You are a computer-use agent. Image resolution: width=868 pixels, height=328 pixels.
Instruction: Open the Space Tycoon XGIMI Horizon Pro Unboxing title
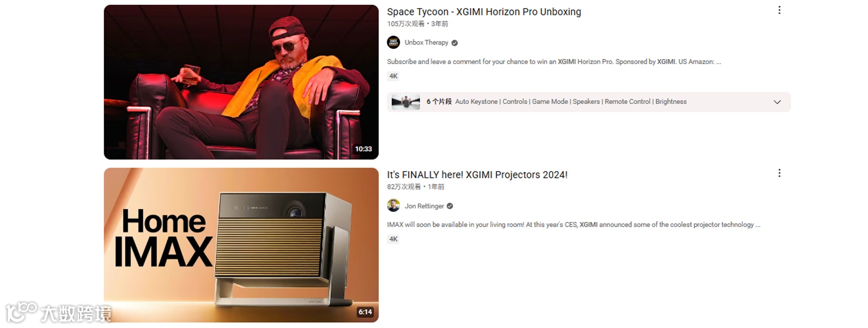(484, 12)
